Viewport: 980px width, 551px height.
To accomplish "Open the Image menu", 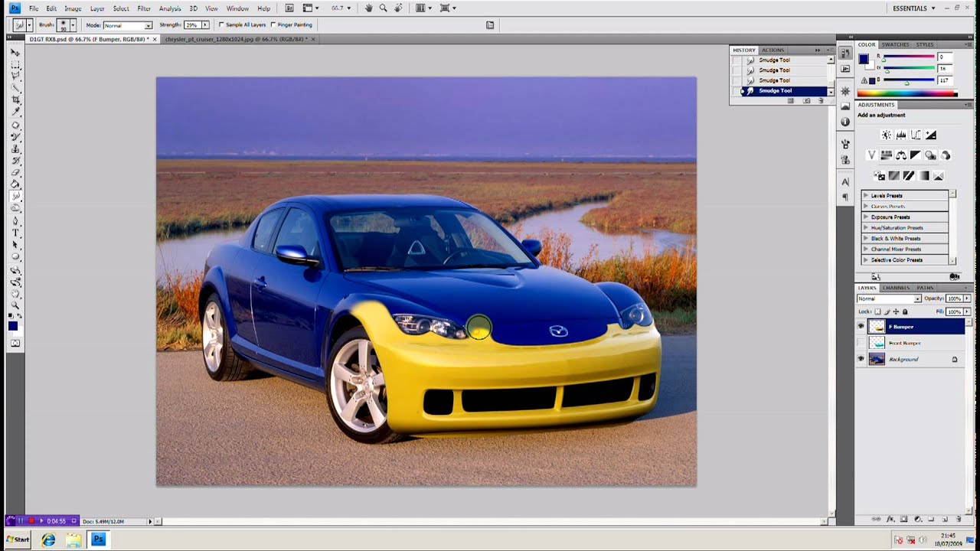I will 73,8.
